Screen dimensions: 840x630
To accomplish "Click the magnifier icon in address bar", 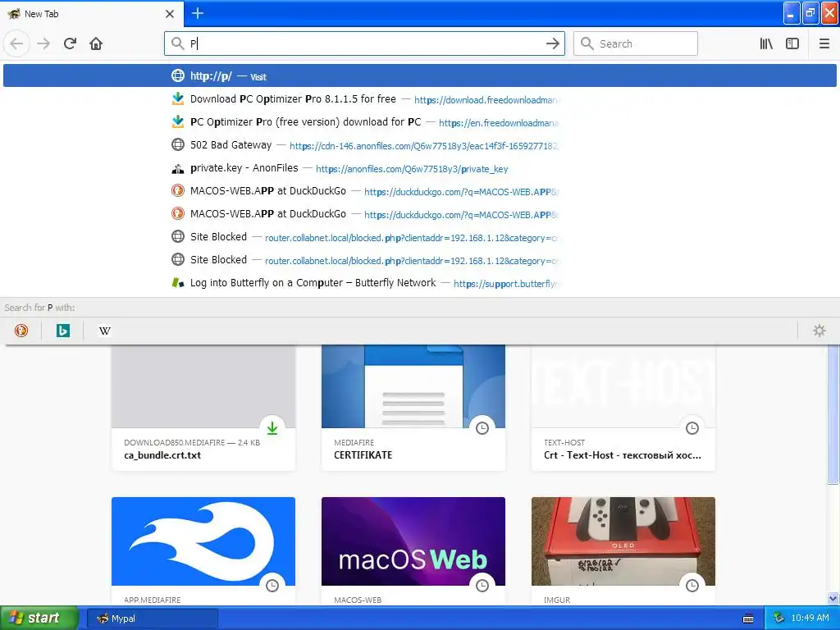I will [x=177, y=43].
